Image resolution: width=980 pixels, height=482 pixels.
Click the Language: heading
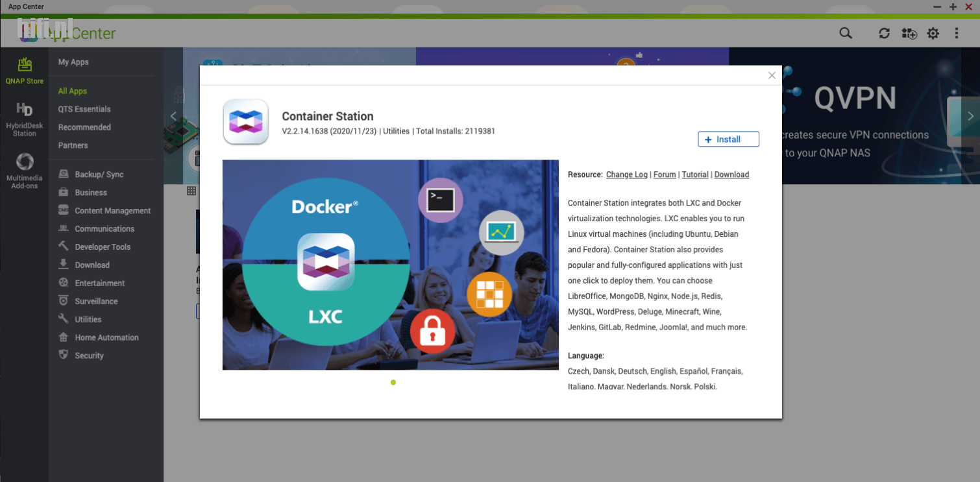coord(586,356)
